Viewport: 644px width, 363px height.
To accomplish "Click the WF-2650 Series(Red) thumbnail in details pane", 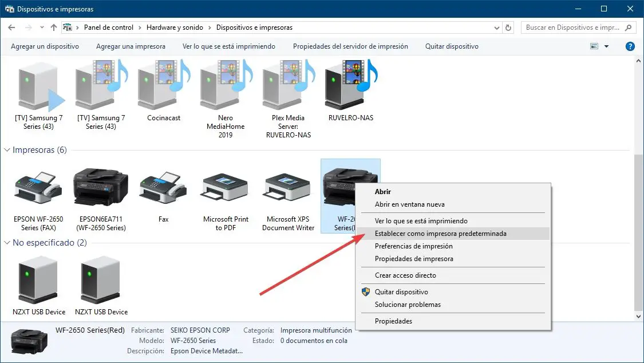I will [x=29, y=342].
